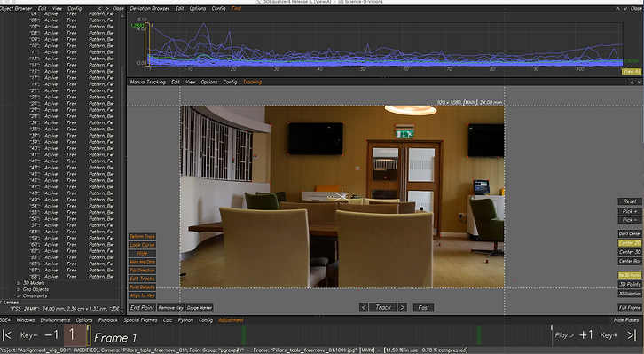Screen dimensions: 644x354
Task: Step back one frame with -1 button
Action: tap(51, 335)
